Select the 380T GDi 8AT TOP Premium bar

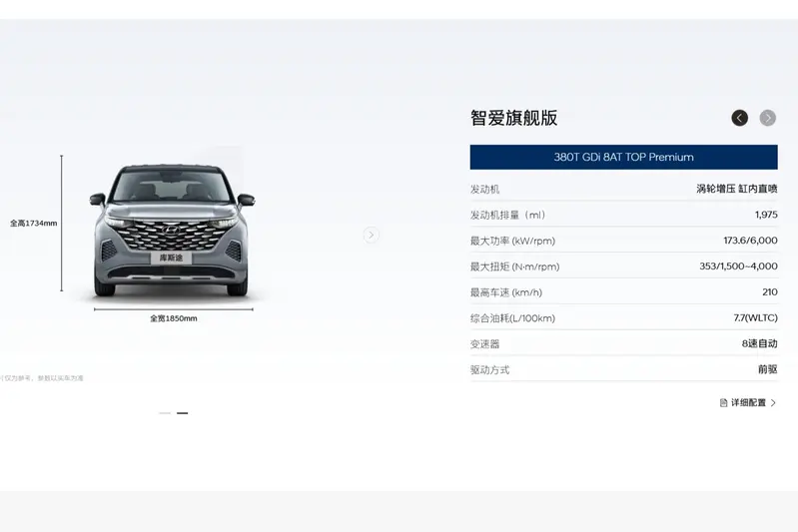click(x=623, y=157)
